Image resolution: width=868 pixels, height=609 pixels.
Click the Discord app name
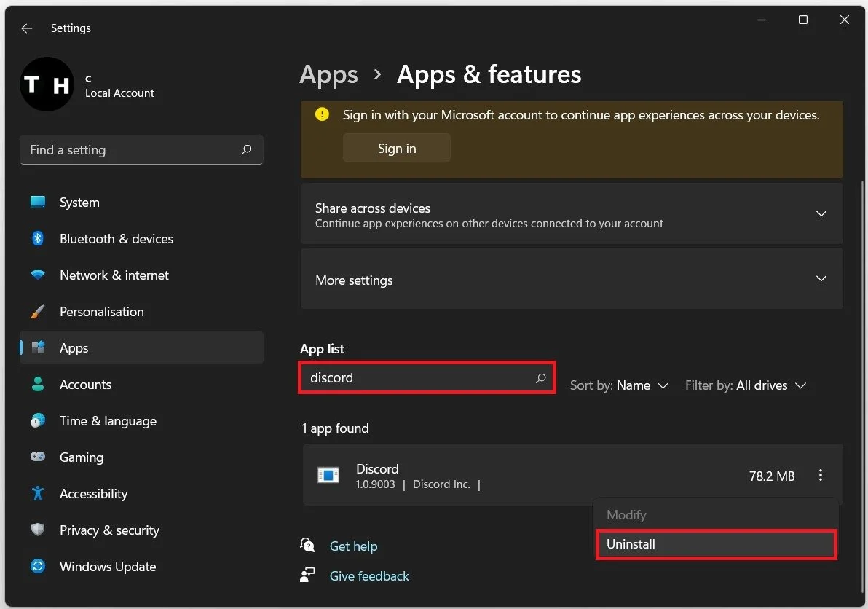pos(377,469)
